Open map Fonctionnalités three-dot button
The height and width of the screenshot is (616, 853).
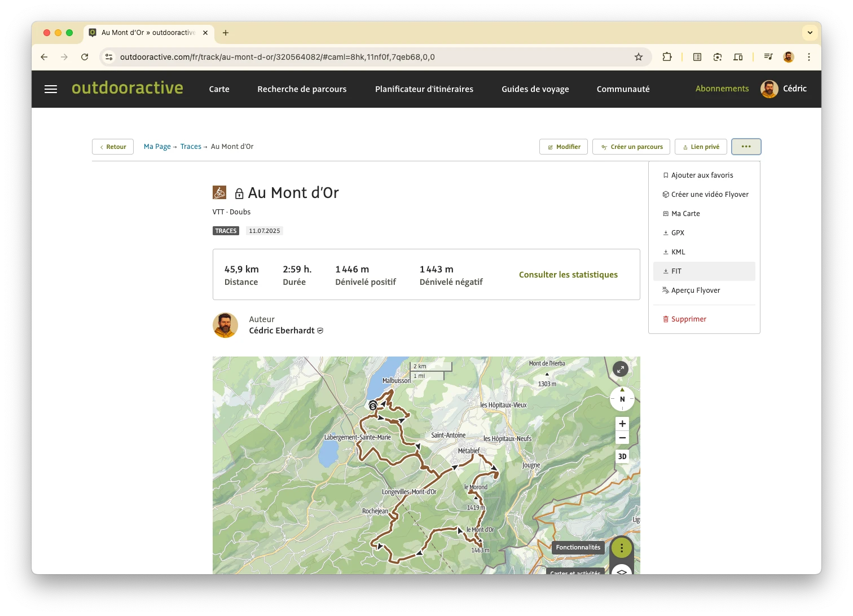pos(622,548)
